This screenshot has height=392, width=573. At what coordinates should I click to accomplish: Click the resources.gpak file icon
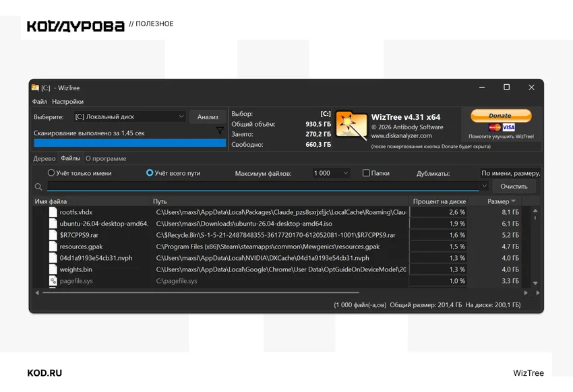[x=53, y=247]
